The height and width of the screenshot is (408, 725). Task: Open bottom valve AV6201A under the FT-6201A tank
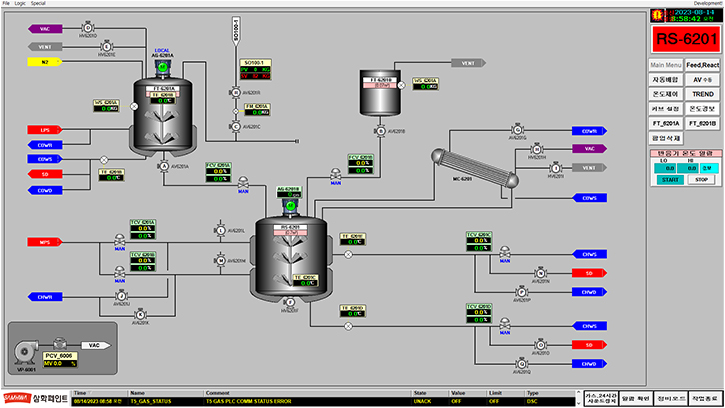[x=163, y=166]
